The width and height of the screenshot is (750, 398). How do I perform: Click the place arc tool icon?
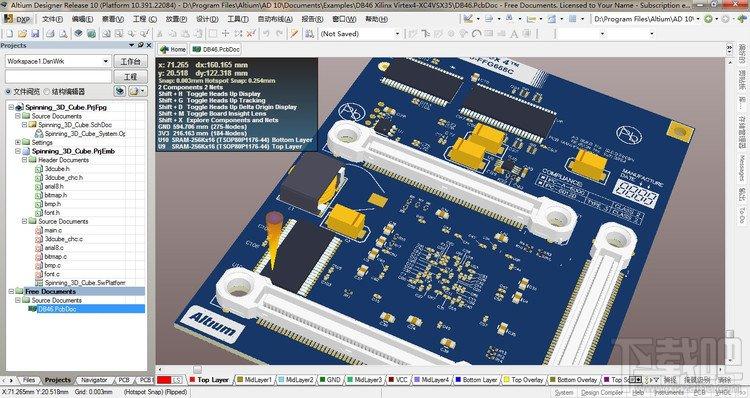click(476, 34)
